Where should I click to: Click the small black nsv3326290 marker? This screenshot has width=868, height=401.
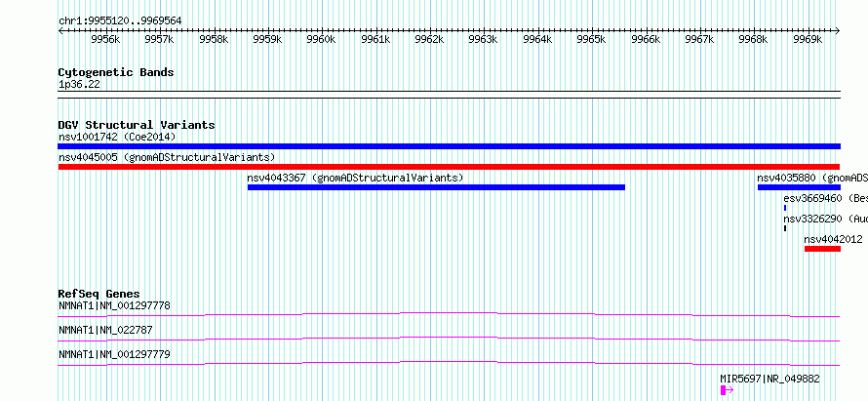pyautogui.click(x=785, y=228)
